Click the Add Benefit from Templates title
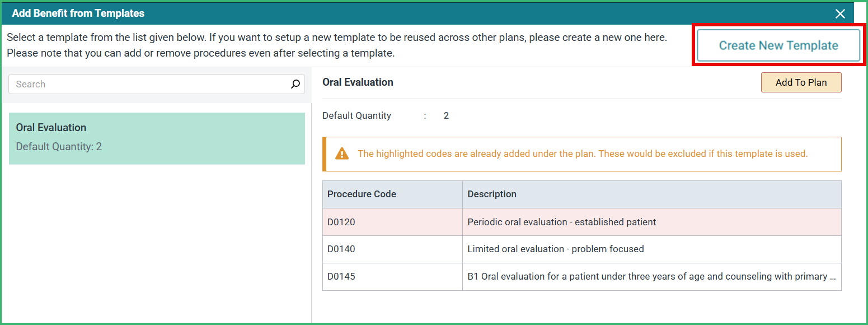This screenshot has height=325, width=868. click(78, 13)
